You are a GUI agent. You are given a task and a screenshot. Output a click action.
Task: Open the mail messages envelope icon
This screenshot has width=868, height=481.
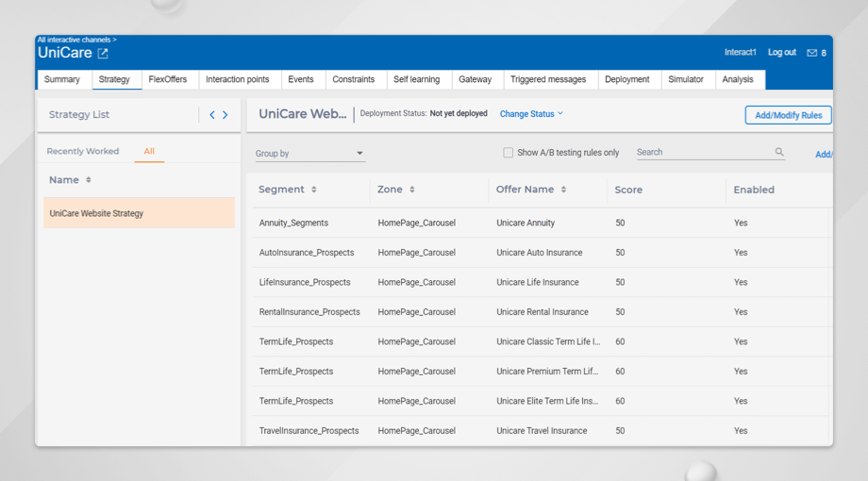[x=811, y=53]
